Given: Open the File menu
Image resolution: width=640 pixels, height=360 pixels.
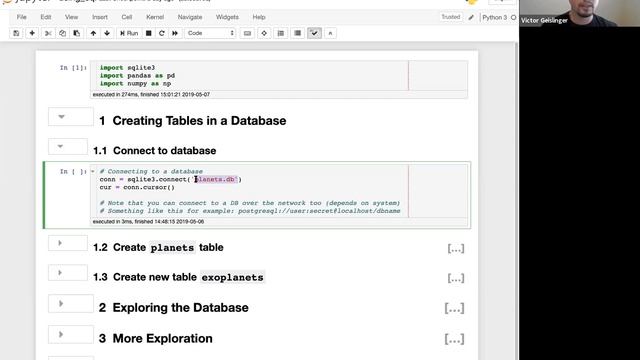Looking at the screenshot, I should (22, 17).
